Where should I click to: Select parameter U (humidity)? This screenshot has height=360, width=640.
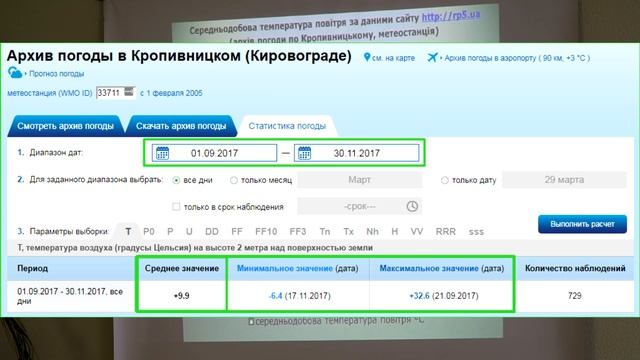189,231
